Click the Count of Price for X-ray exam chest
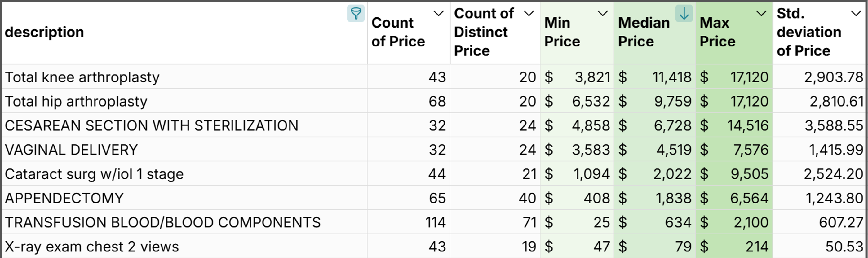Screen dimensions: 868x258 pyautogui.click(x=408, y=246)
